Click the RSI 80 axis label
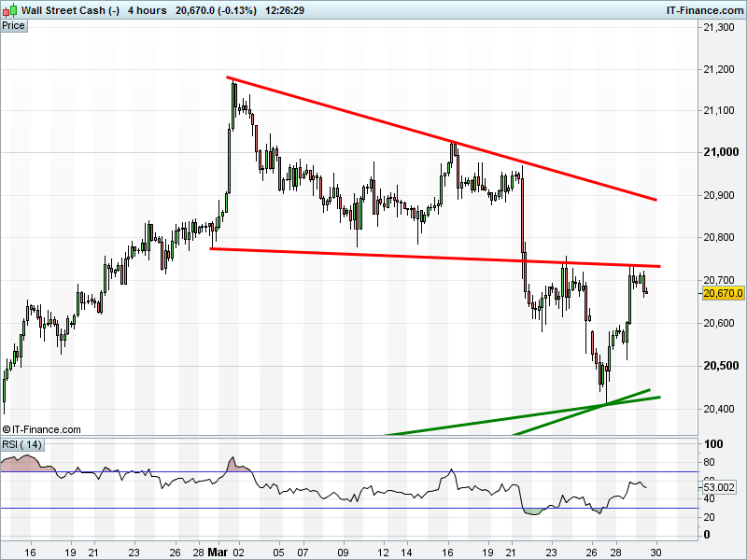This screenshot has width=747, height=560. [709, 462]
